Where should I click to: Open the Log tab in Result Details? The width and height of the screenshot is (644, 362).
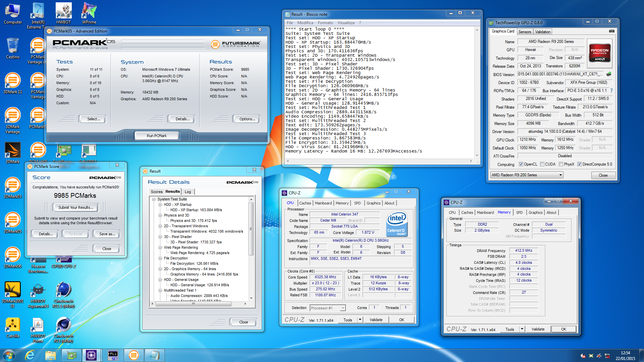pos(188,192)
